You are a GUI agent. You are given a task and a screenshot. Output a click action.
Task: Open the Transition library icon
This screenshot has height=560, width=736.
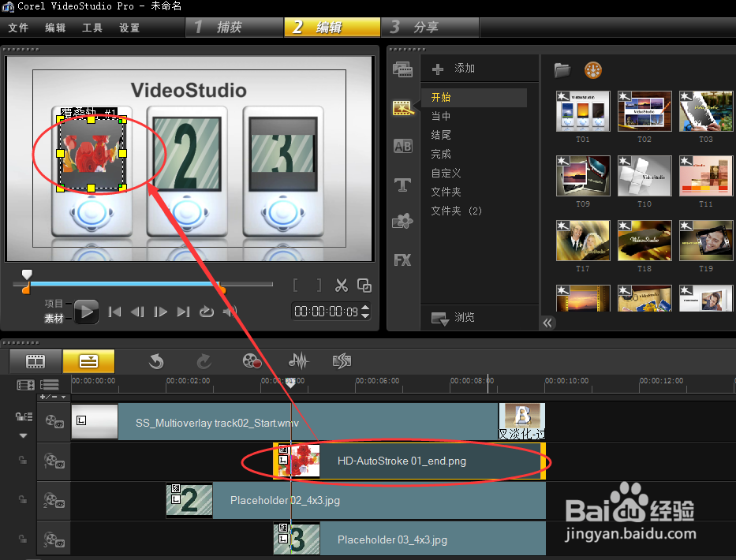click(x=403, y=147)
